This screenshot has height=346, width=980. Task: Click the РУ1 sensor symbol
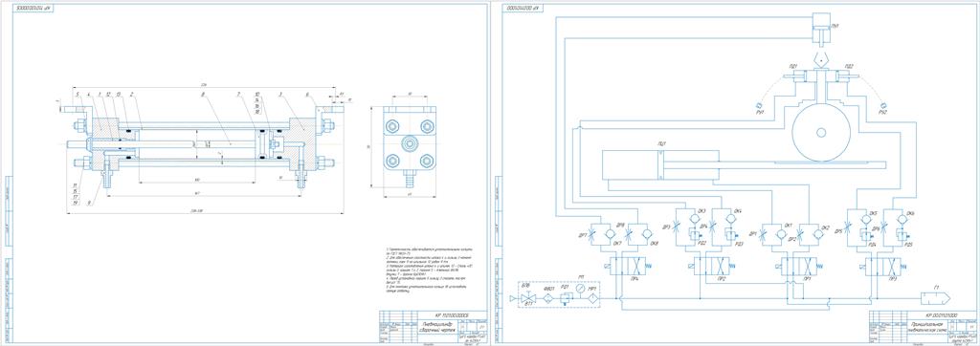758,104
